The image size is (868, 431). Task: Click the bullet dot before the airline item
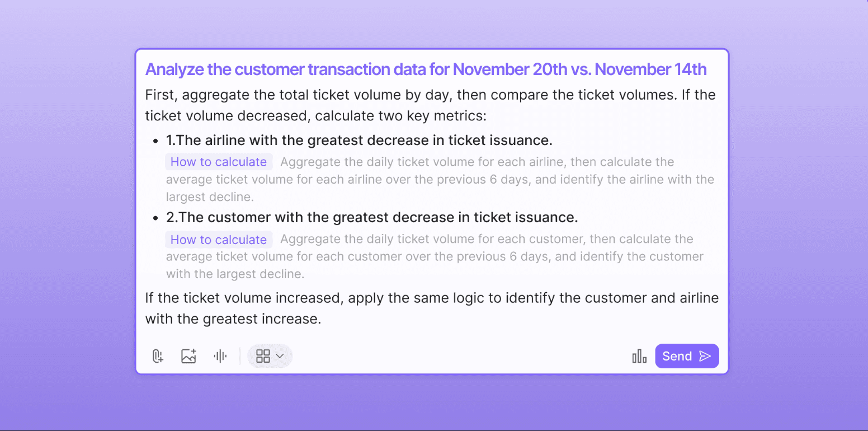tap(156, 140)
